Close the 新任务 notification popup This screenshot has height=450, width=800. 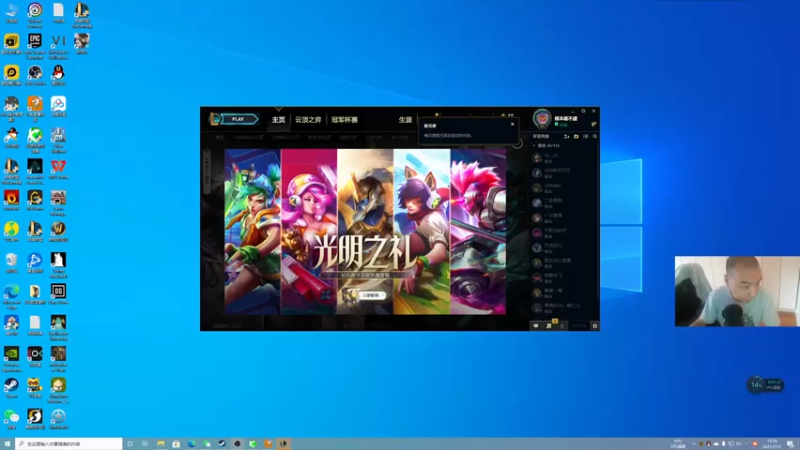(x=512, y=124)
